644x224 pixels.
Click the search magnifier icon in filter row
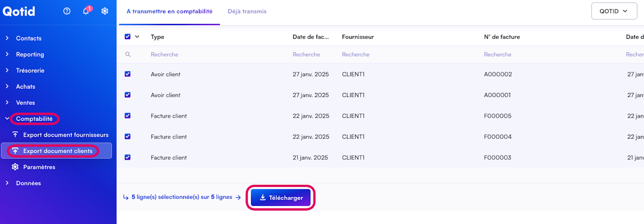pos(128,54)
